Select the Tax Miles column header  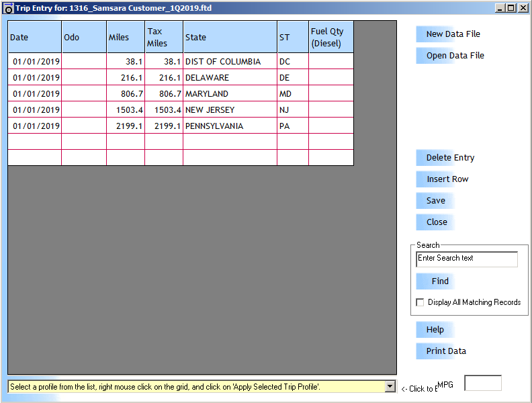[x=164, y=37]
